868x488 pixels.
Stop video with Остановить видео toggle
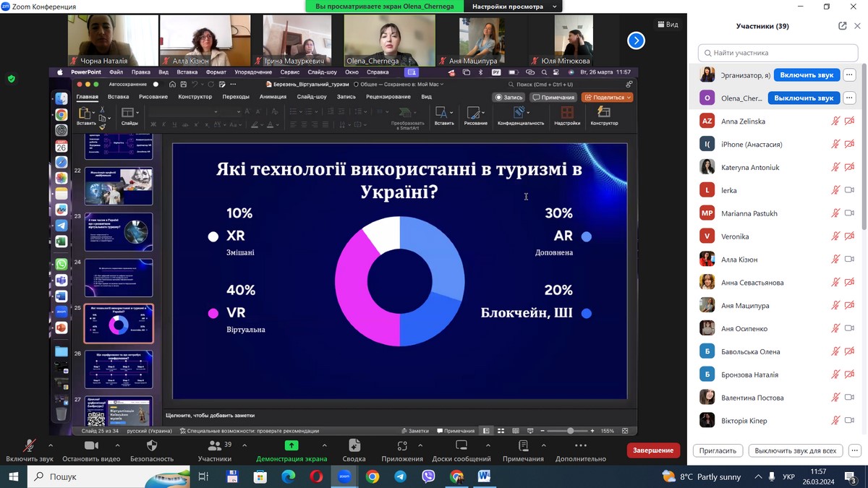[x=91, y=445]
